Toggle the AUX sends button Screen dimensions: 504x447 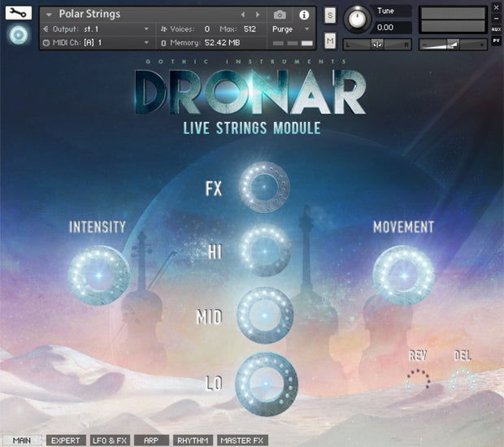click(x=496, y=29)
